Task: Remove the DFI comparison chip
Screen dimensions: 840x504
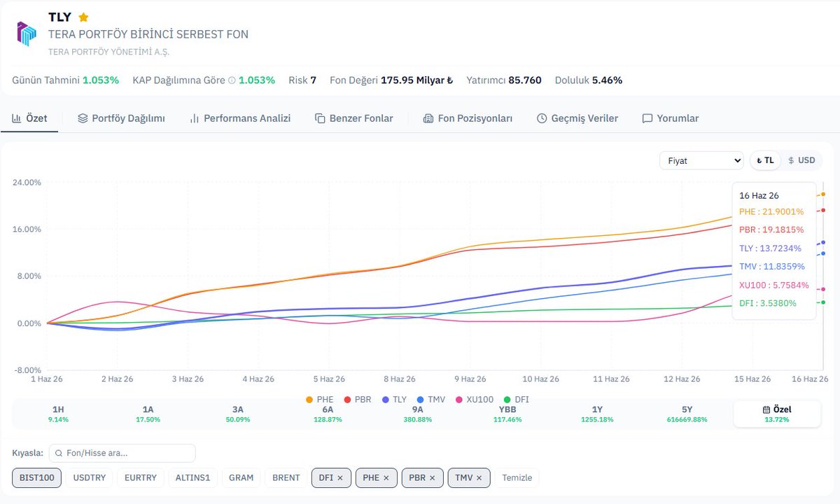Action: [340, 477]
